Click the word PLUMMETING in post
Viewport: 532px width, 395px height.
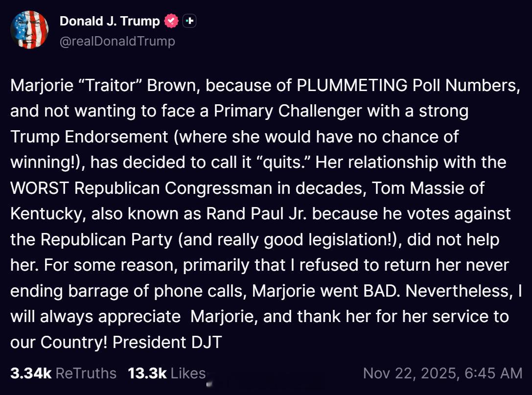(352, 85)
